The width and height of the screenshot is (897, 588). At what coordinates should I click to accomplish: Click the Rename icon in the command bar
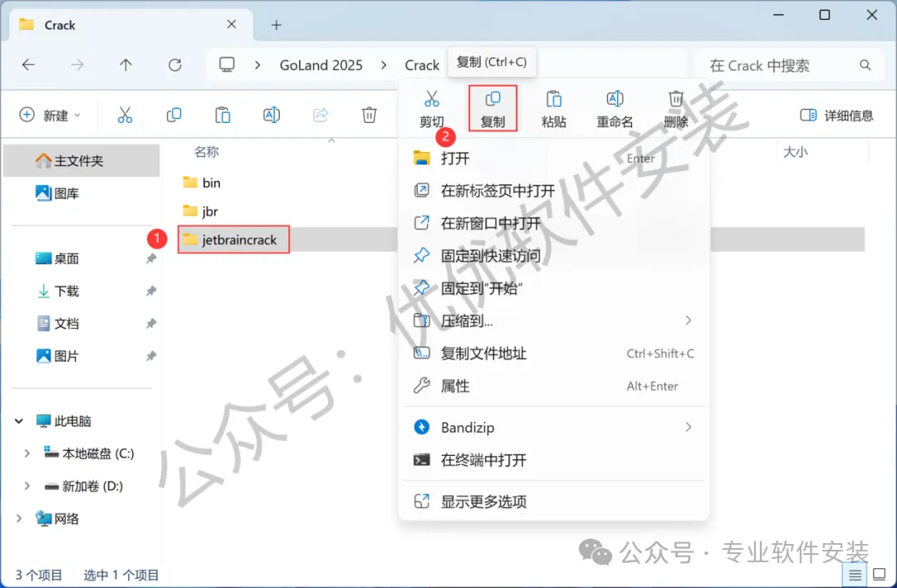(x=272, y=115)
